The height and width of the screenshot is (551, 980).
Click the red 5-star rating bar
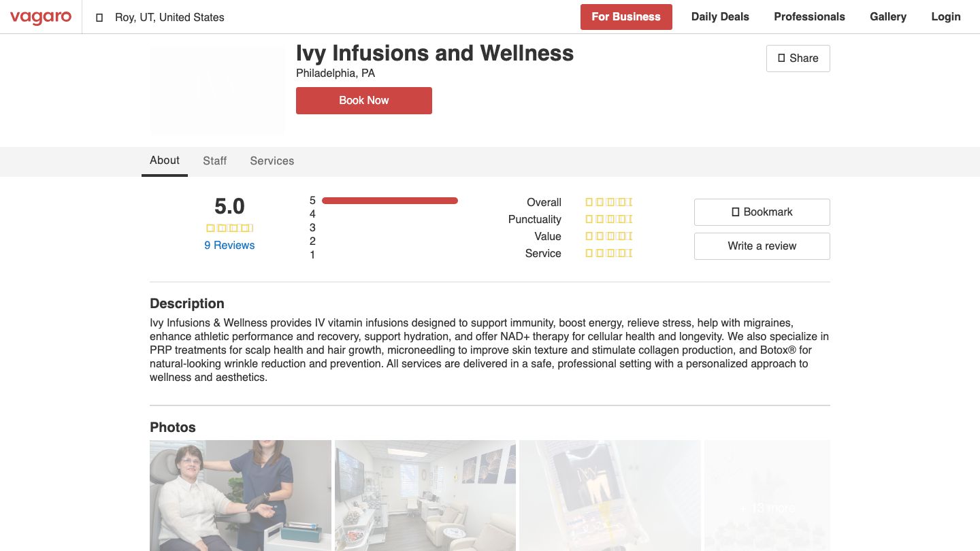[389, 200]
